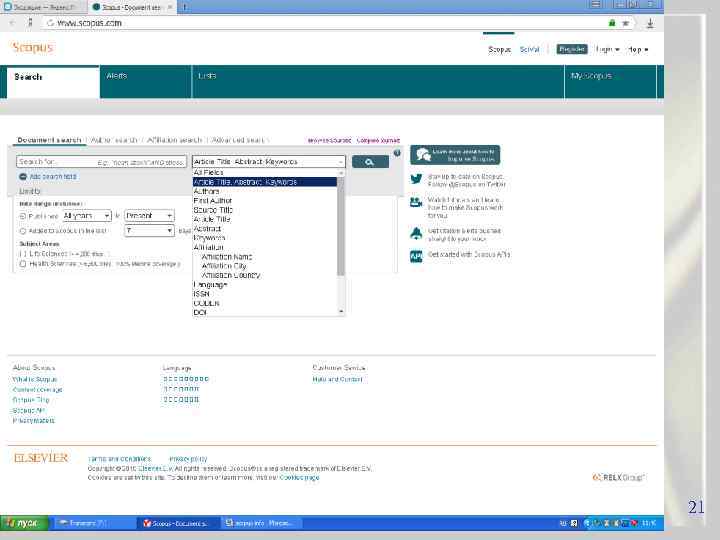Click the magnifier search button

370,162
